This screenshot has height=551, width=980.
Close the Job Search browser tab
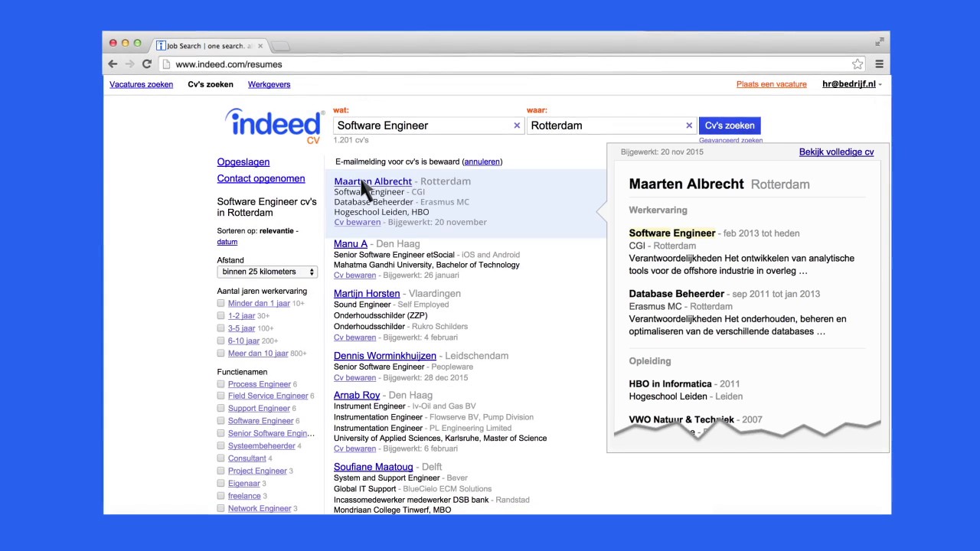click(x=260, y=46)
